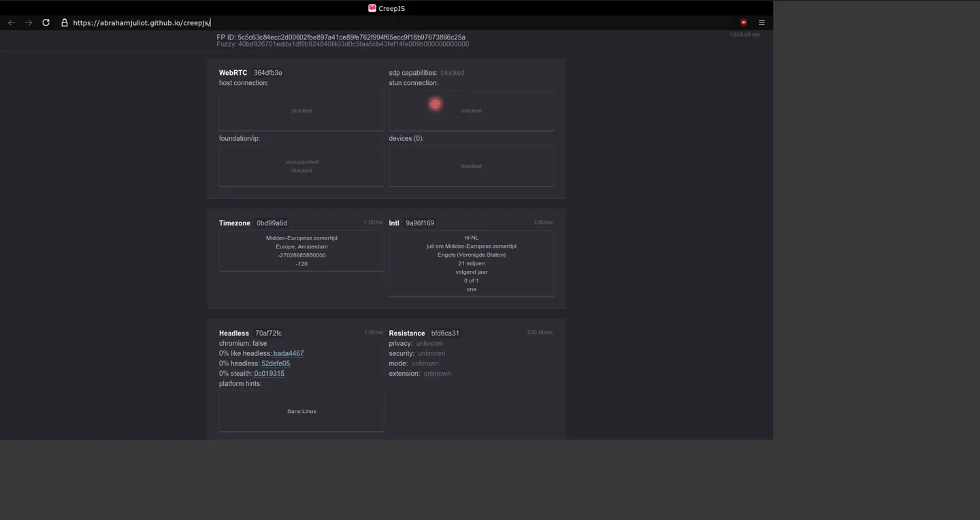Click the browser back arrow
This screenshot has height=520, width=980.
click(12, 22)
